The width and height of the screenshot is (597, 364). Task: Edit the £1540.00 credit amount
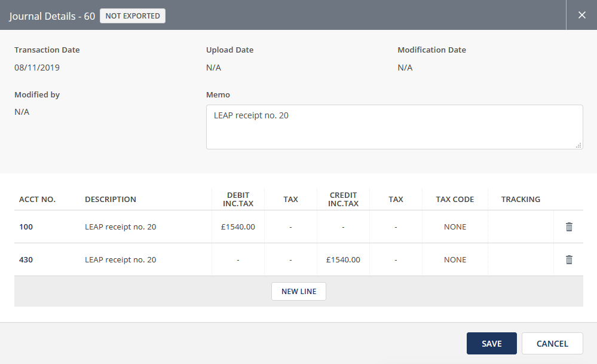(343, 260)
